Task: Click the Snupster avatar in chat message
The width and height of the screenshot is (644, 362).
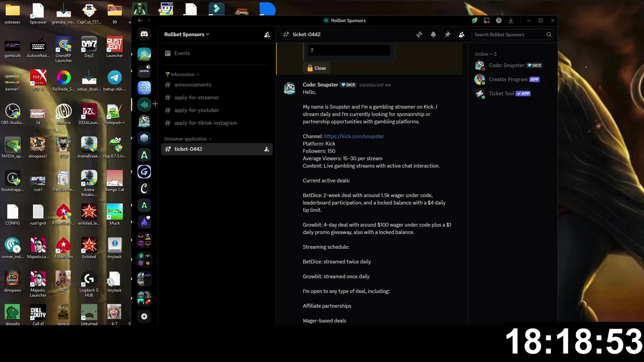Action: click(289, 88)
